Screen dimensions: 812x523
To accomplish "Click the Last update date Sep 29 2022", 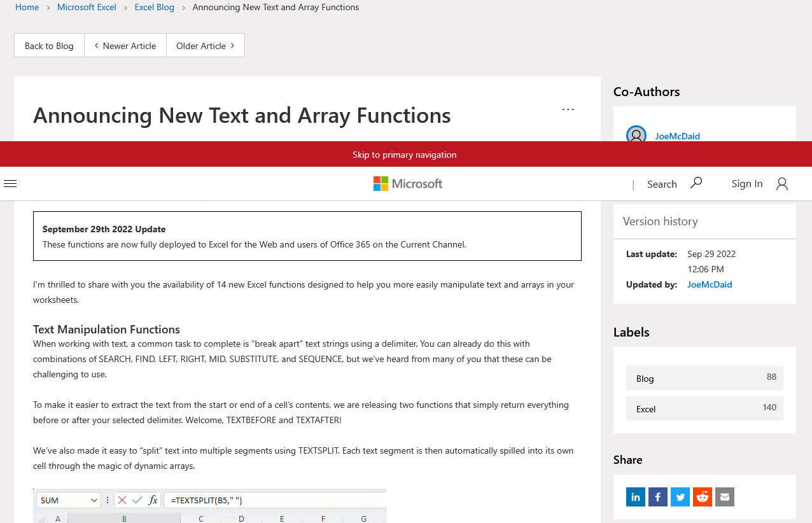I will tap(711, 254).
